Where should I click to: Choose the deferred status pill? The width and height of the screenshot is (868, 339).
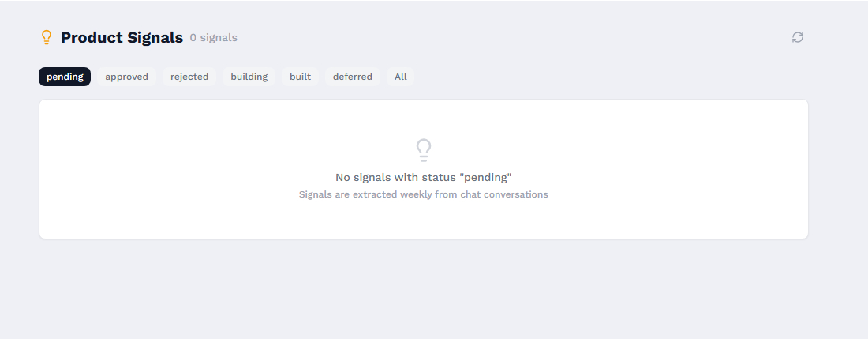pyautogui.click(x=353, y=77)
